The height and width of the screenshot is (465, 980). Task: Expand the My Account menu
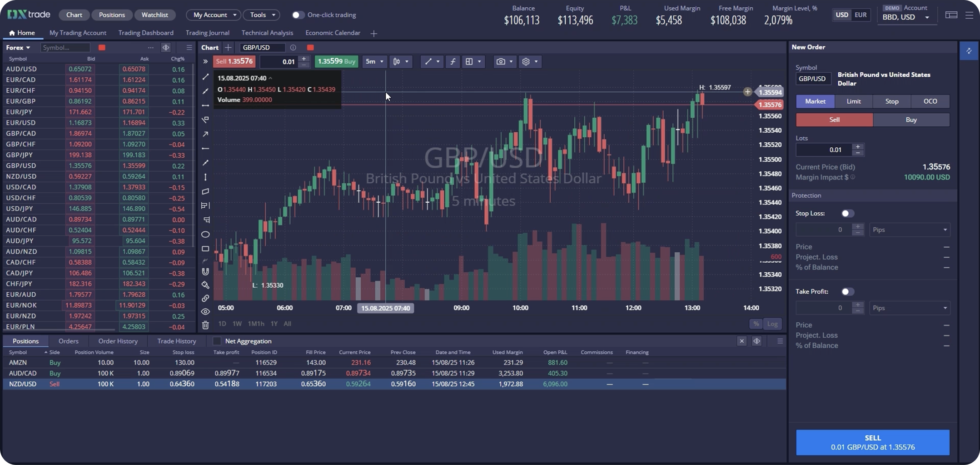[214, 15]
